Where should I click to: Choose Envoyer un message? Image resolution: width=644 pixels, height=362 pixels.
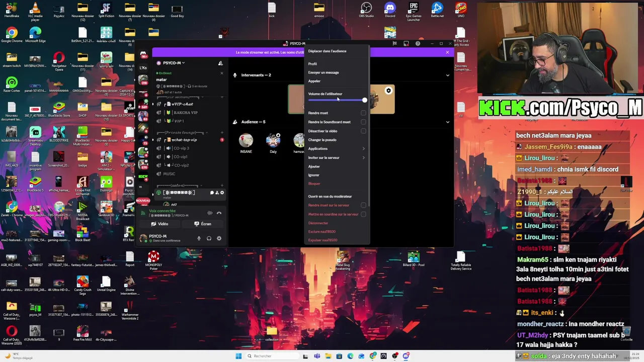click(324, 72)
